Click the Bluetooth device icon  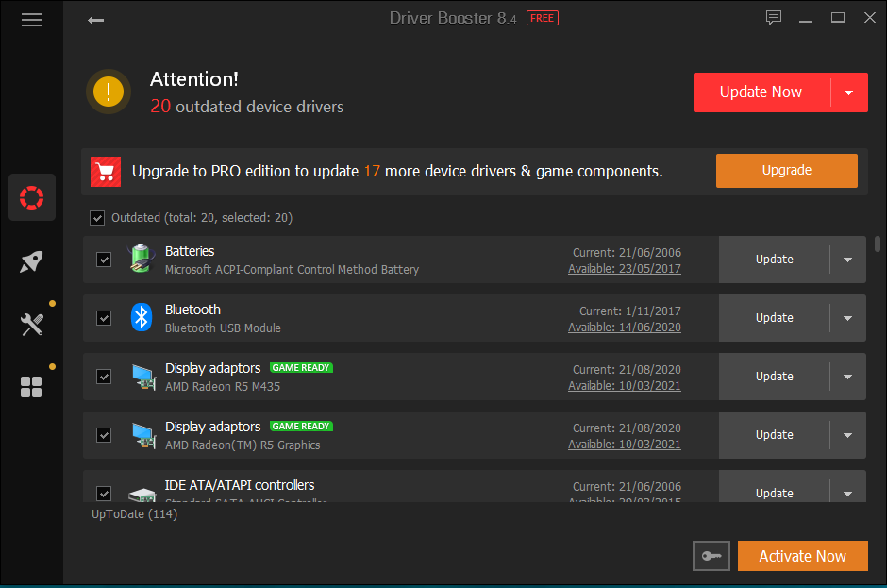(142, 317)
